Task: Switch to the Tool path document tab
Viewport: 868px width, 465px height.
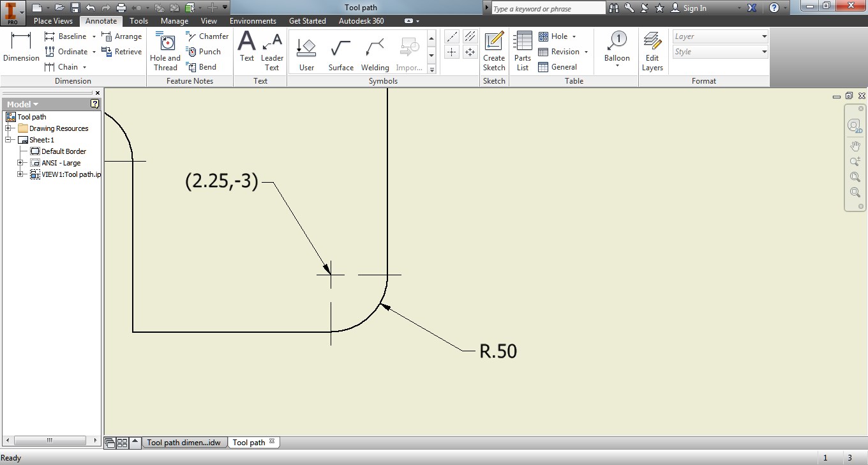Action: pyautogui.click(x=248, y=442)
